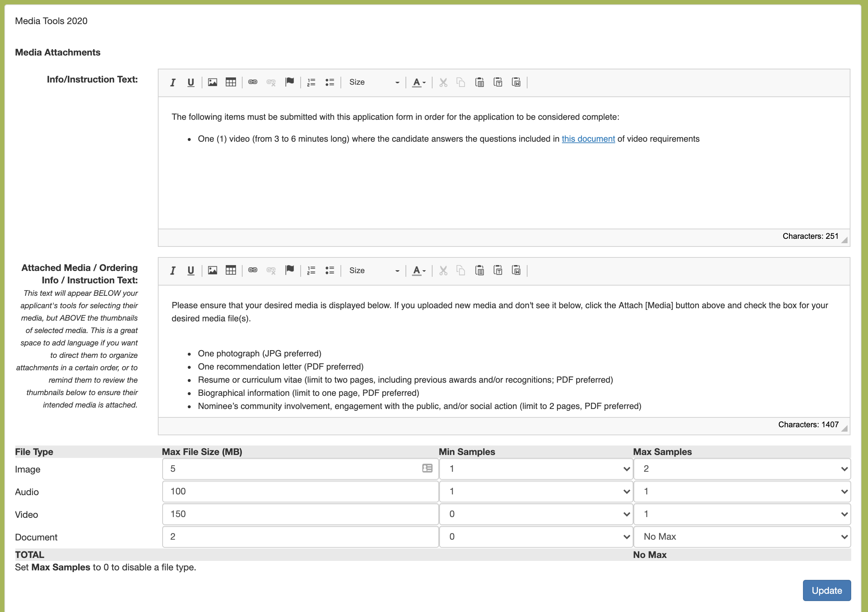
Task: Click 'Biographical information' bullet line
Action: [308, 393]
